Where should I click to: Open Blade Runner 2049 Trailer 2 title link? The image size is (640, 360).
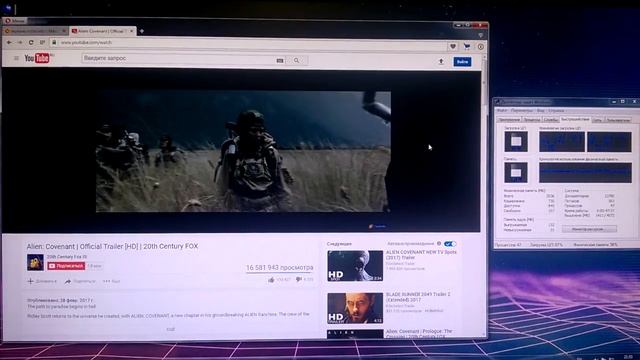click(418, 297)
